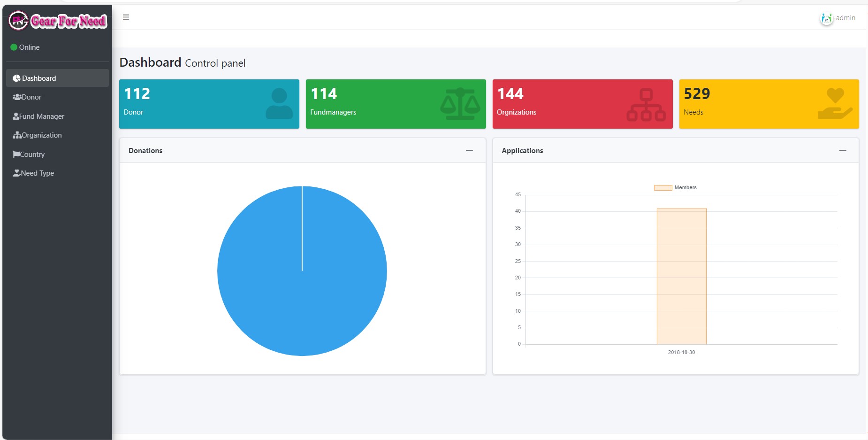
Task: Click the Need Type hand icon in sidebar
Action: click(x=16, y=173)
